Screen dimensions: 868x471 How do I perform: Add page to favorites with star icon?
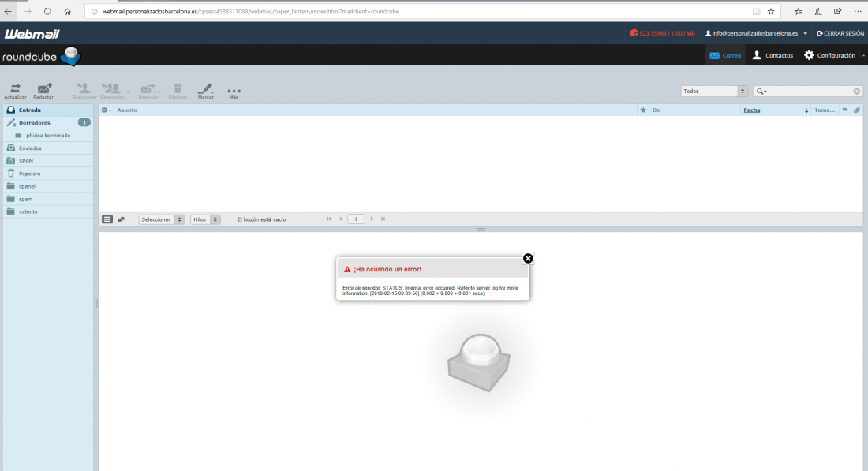tap(771, 11)
